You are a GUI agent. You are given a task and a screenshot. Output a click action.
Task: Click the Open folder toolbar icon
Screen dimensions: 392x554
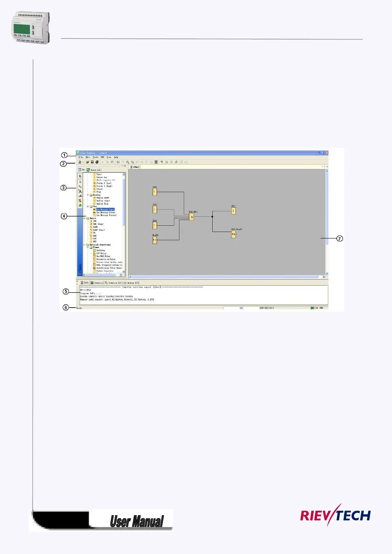pos(88,162)
